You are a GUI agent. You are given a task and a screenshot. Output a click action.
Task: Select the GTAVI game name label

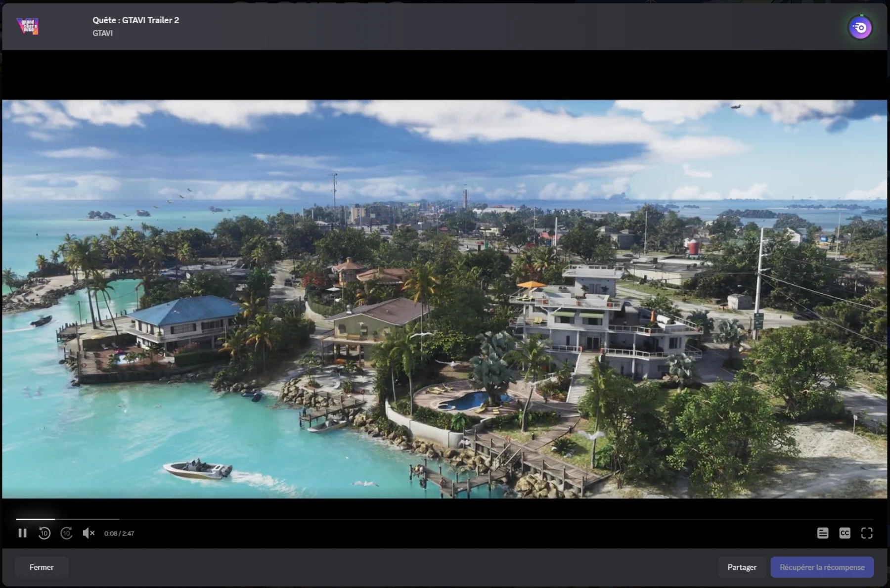pos(102,33)
